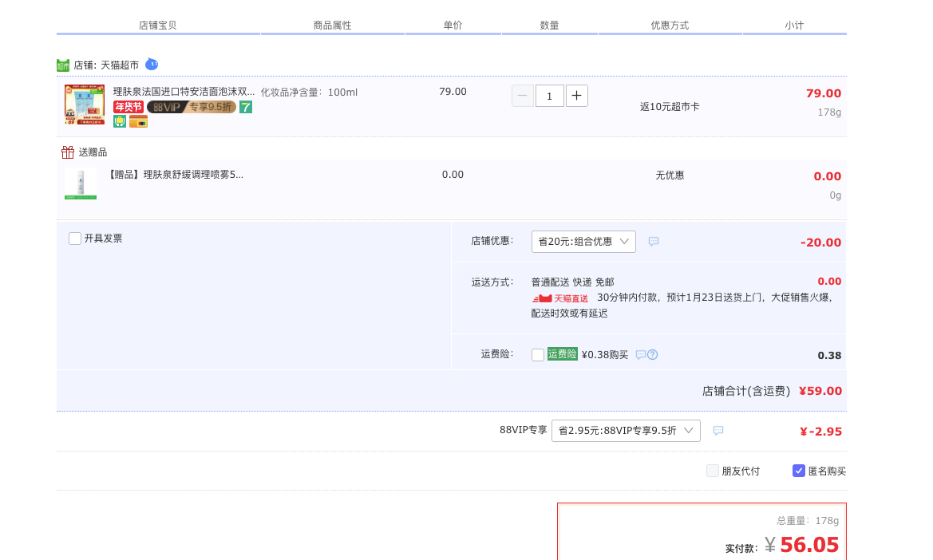Decrease quantity with the minus button

pos(523,96)
